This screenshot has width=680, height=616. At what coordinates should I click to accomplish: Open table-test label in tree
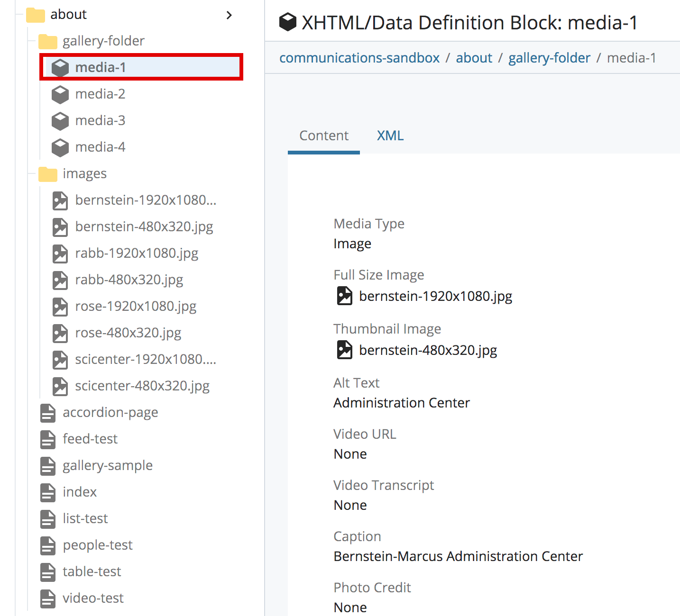[92, 572]
